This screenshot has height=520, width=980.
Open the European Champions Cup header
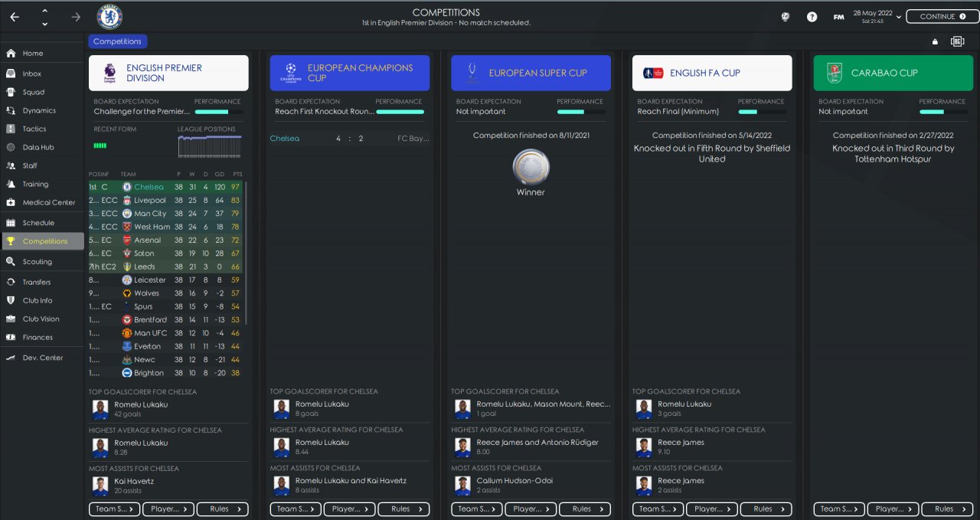coord(350,73)
